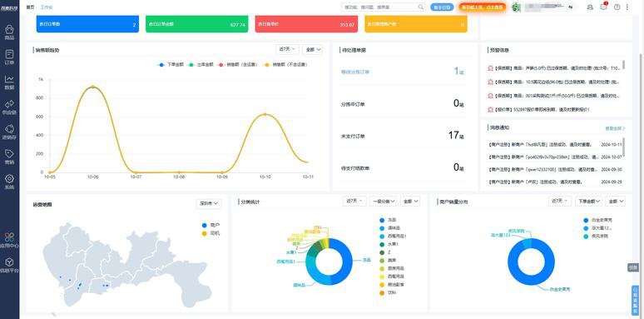Open the 商品 (goods) bag icon in sidebar

9,30
